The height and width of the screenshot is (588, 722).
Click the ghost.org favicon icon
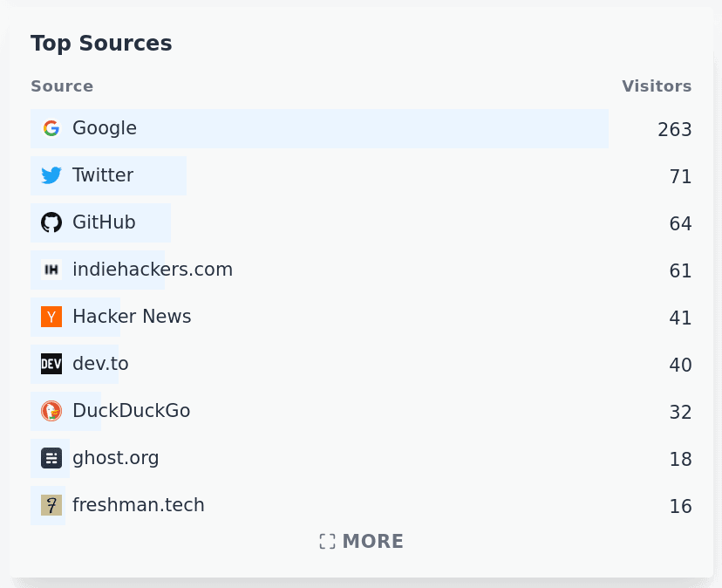click(51, 458)
